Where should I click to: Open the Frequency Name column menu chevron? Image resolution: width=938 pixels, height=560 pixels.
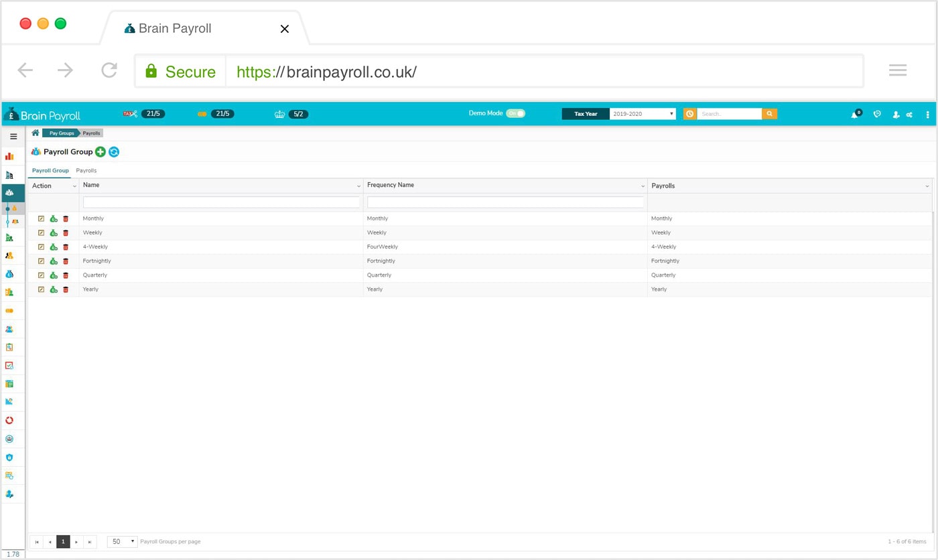coord(643,186)
